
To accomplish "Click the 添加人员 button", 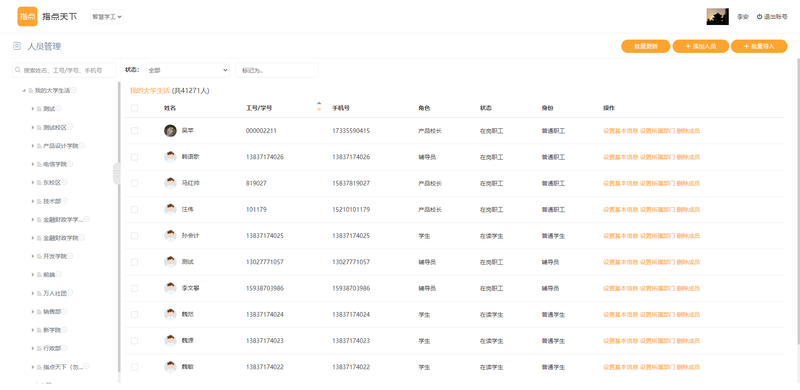I will pyautogui.click(x=701, y=46).
